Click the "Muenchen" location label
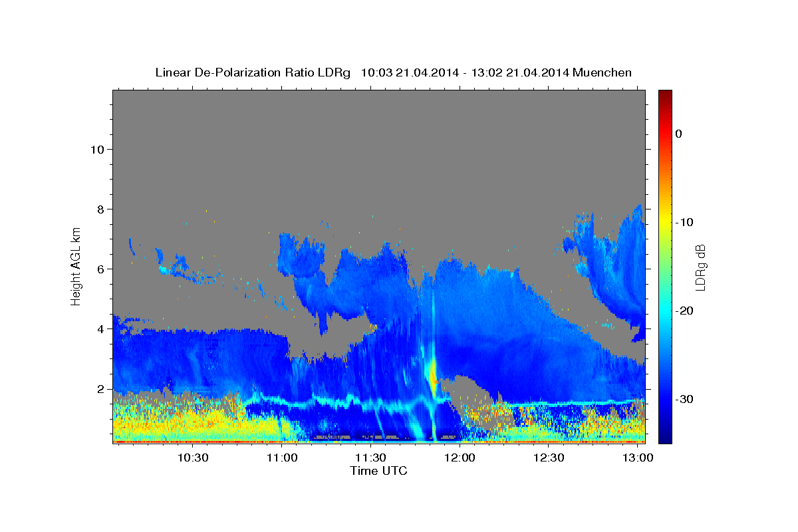Viewport: 798px width, 532px height. pyautogui.click(x=602, y=72)
